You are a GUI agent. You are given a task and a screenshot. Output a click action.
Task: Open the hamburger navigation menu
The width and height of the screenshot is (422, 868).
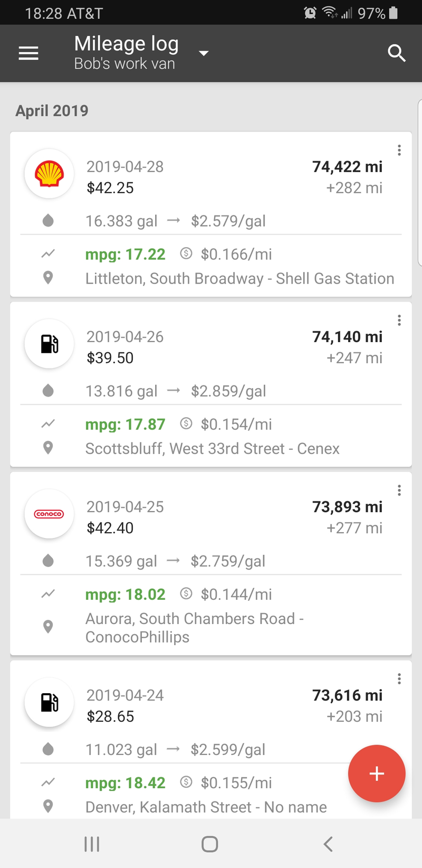click(28, 53)
